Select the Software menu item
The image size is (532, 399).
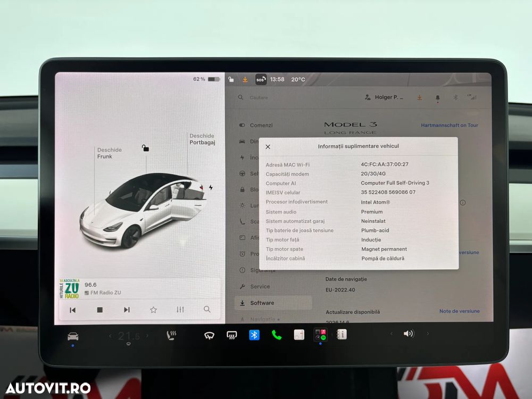[x=273, y=303]
